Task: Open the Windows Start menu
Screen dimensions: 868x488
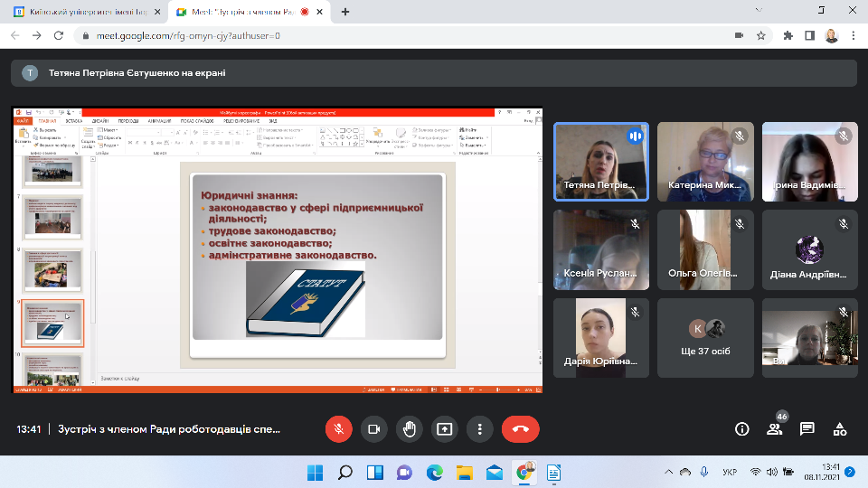Action: pos(314,473)
